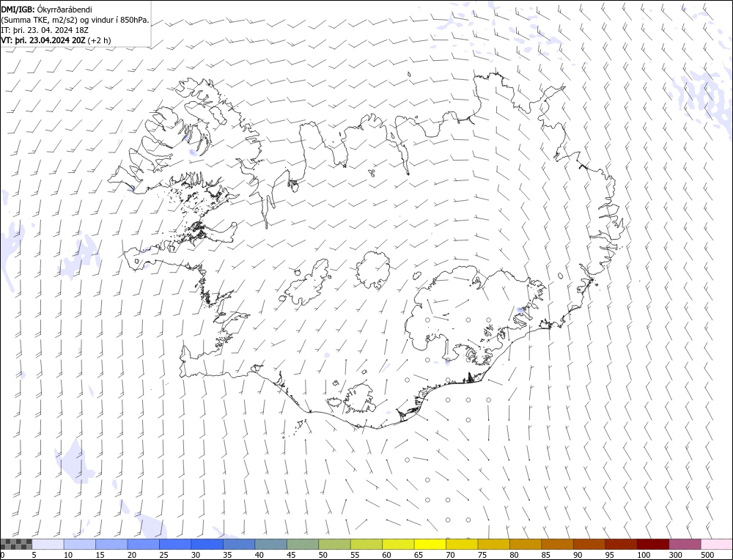Select the '(Summa TKE, m2/s2) og vindur í 850hPa.' line
Screen dimensions: 733x560
pos(75,20)
